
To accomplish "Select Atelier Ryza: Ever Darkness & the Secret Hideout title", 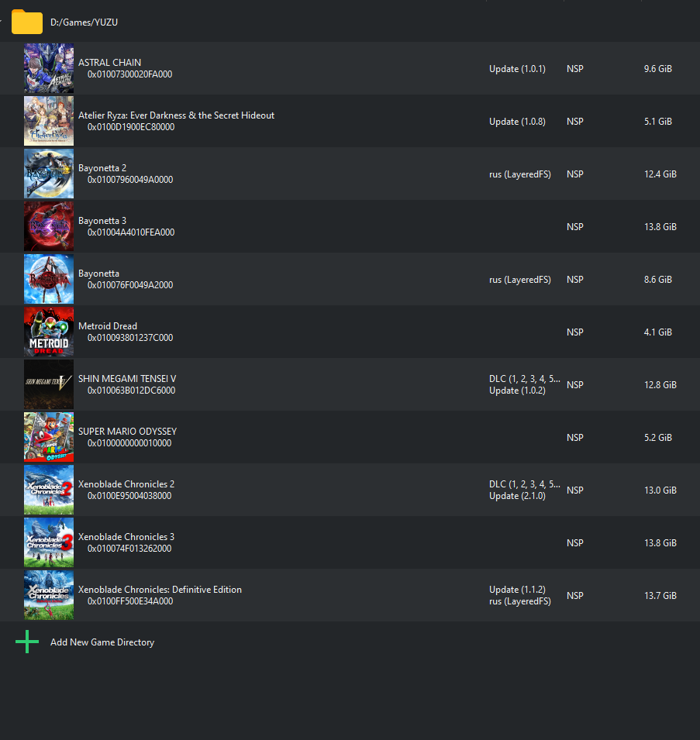I will 176,115.
